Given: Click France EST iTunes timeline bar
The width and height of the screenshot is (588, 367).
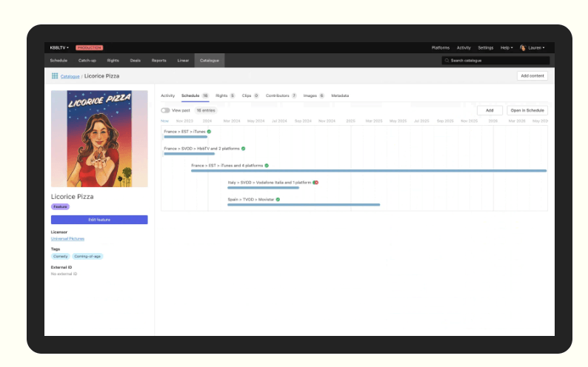Looking at the screenshot, I should [186, 137].
